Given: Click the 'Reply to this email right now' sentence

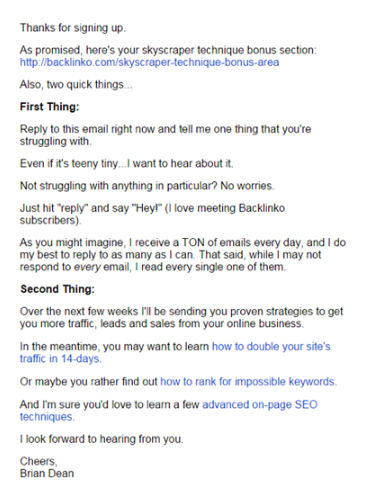Looking at the screenshot, I should [x=165, y=135].
